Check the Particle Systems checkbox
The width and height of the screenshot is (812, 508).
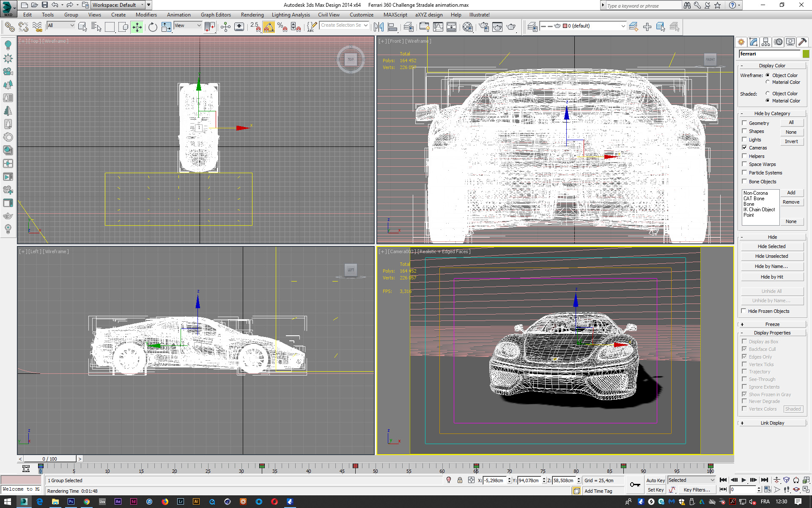(x=744, y=173)
